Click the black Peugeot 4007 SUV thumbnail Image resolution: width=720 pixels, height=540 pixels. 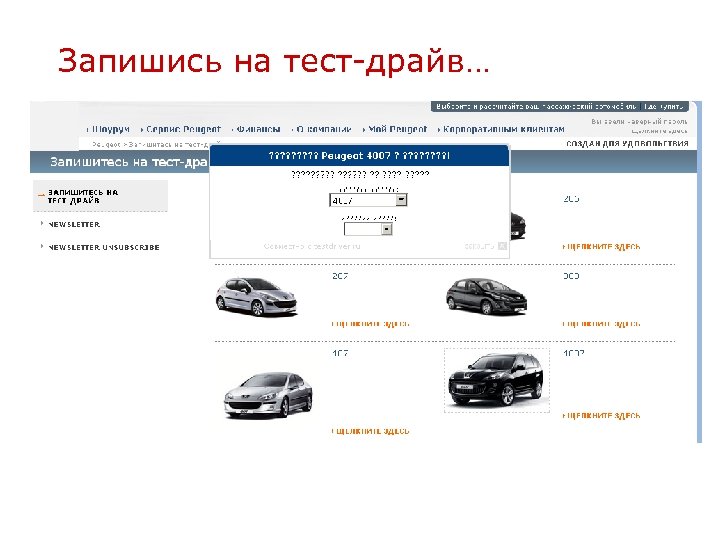(x=497, y=380)
